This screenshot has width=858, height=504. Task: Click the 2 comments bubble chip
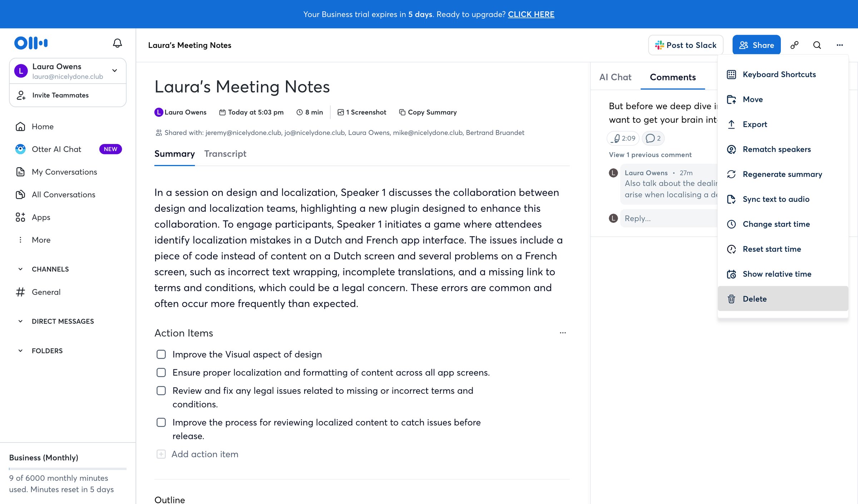(x=653, y=138)
